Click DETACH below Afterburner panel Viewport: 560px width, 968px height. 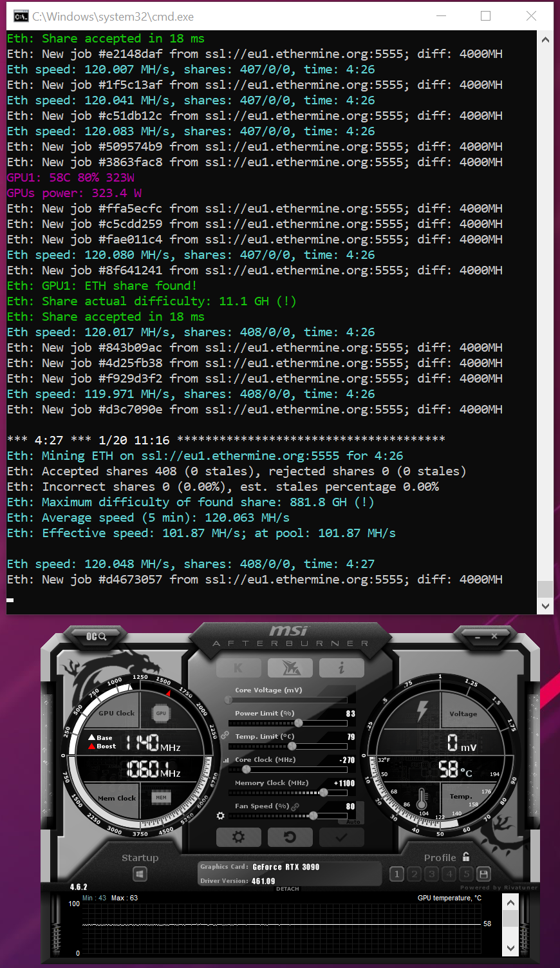tap(288, 889)
